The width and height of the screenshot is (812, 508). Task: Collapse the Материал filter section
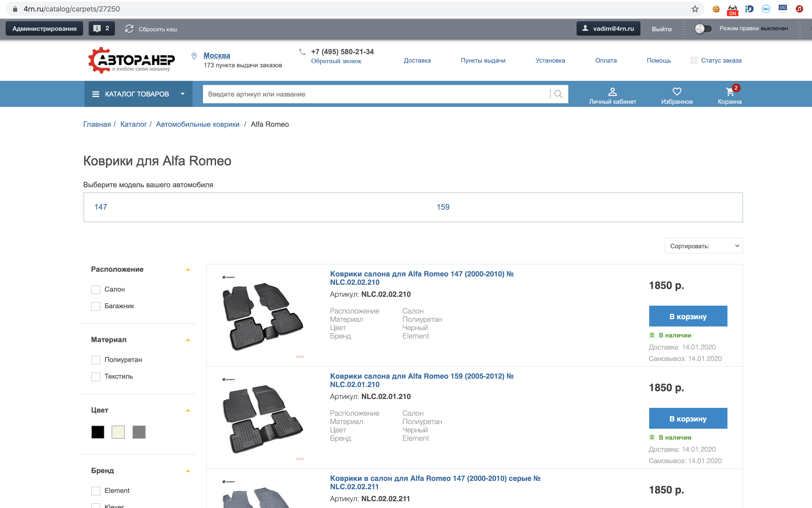[188, 340]
